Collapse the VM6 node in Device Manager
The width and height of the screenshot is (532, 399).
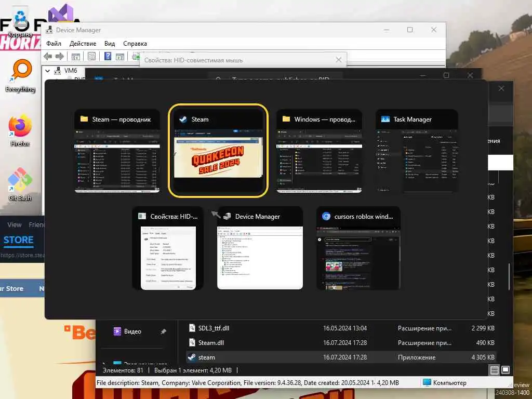point(48,71)
